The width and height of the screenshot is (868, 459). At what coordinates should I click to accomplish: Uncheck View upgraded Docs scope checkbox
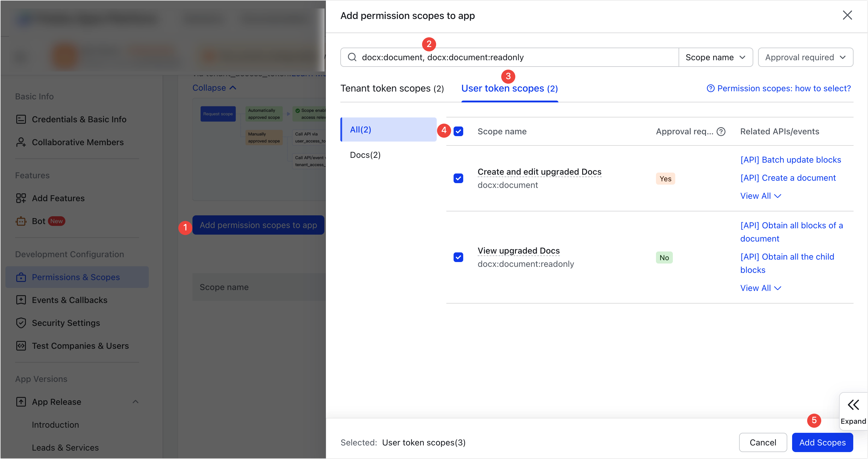(458, 258)
